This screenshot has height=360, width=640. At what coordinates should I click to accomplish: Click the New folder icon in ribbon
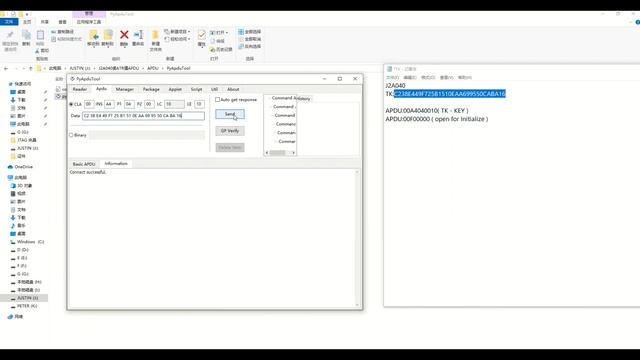click(155, 35)
